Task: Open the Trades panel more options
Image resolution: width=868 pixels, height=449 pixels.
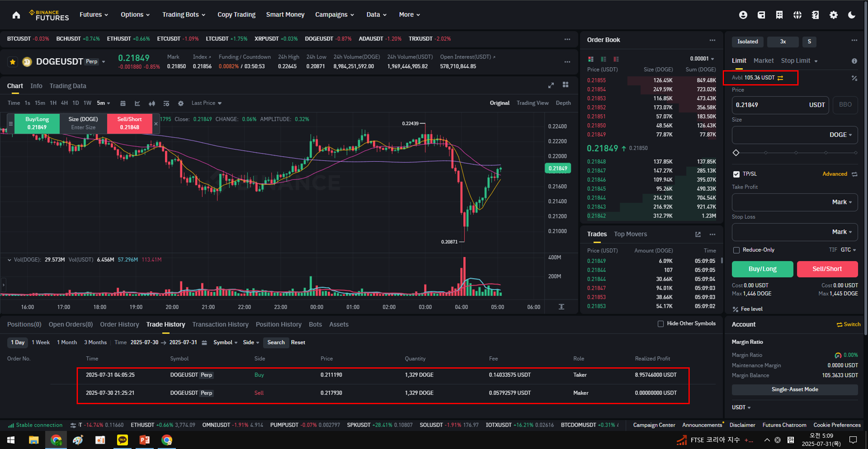Action: coord(713,234)
